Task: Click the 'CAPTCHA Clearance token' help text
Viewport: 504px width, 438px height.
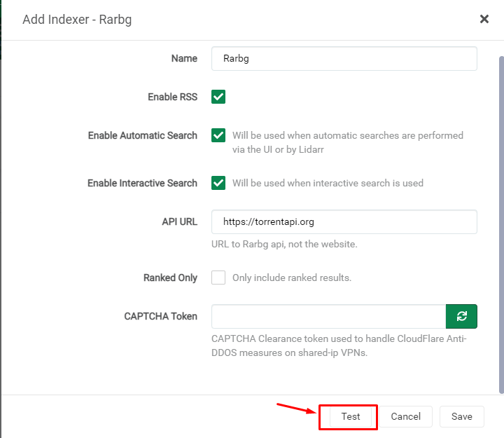Action: [339, 345]
